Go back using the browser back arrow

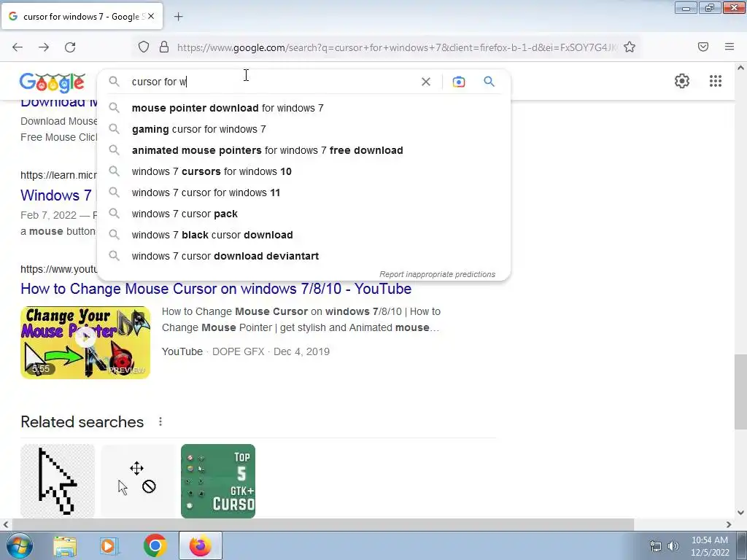pos(18,47)
